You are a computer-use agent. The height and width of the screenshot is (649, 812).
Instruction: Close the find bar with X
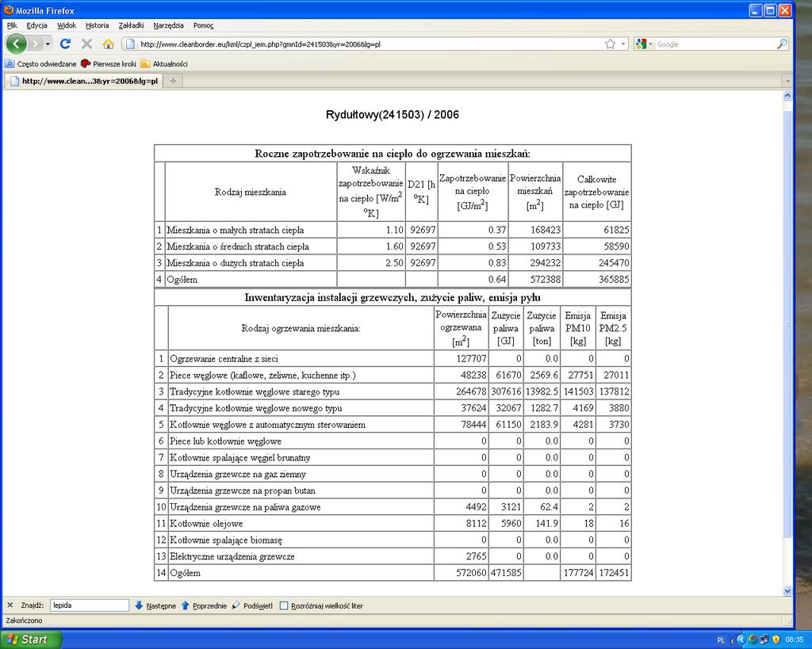(10, 605)
